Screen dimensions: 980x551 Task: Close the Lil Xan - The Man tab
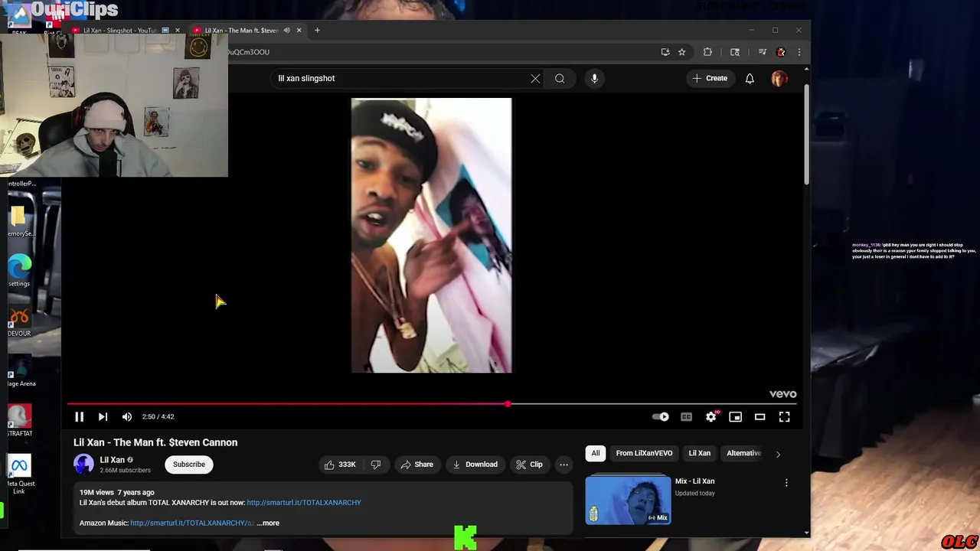[299, 31]
